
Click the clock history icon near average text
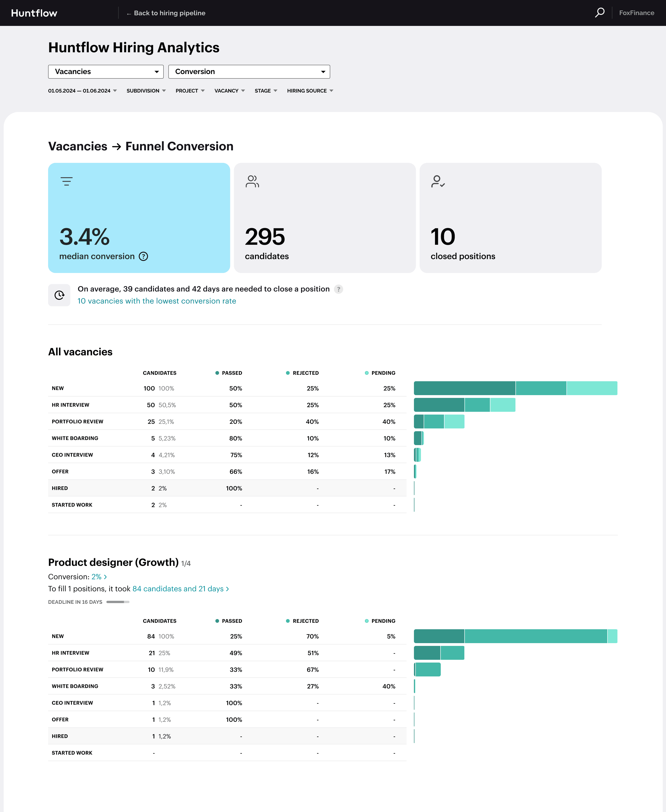[59, 295]
